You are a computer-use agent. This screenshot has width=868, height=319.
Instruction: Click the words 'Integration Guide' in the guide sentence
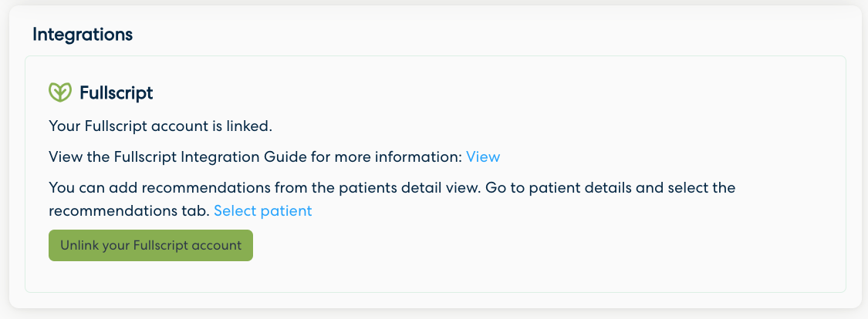point(244,157)
